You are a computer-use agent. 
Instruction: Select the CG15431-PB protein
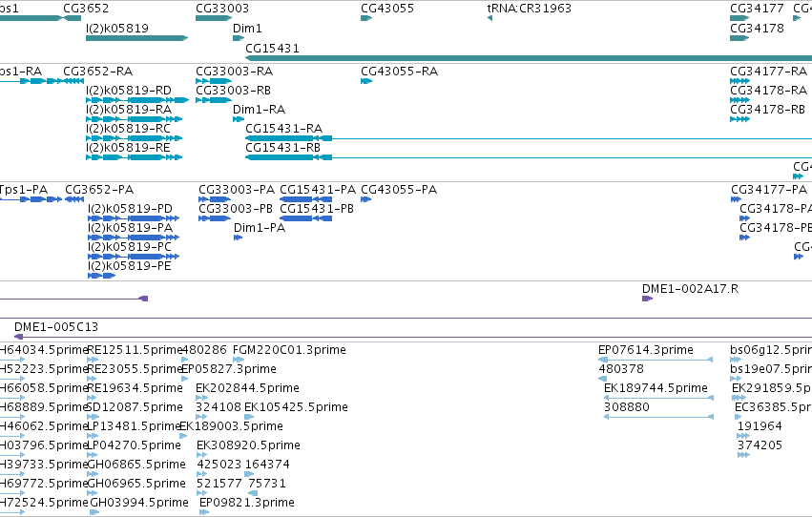point(317,209)
